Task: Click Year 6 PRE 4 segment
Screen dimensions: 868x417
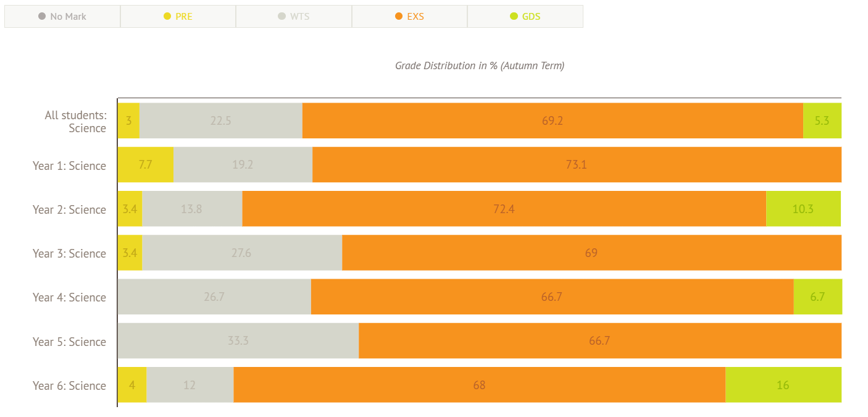Action: point(131,385)
